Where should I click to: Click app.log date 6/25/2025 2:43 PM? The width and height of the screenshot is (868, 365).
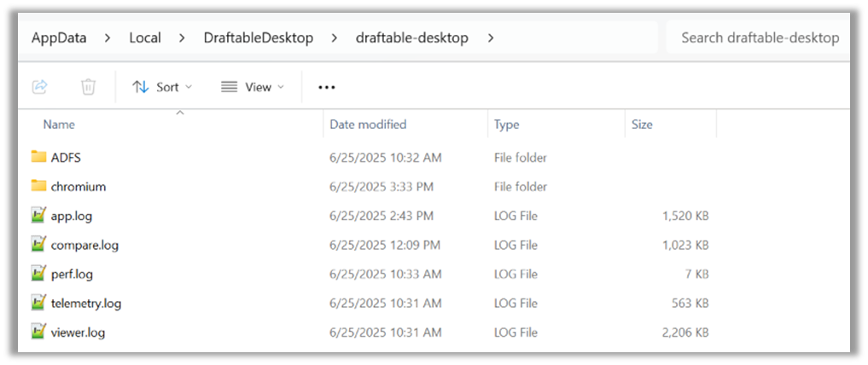point(381,216)
